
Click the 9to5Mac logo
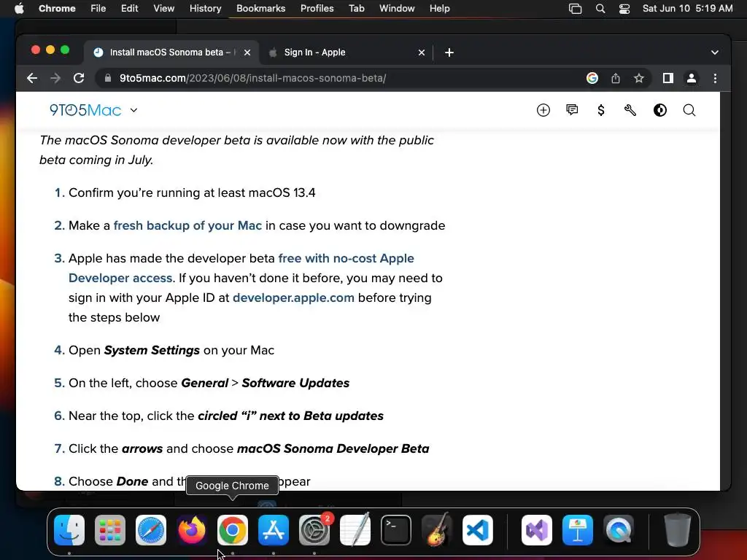[85, 110]
